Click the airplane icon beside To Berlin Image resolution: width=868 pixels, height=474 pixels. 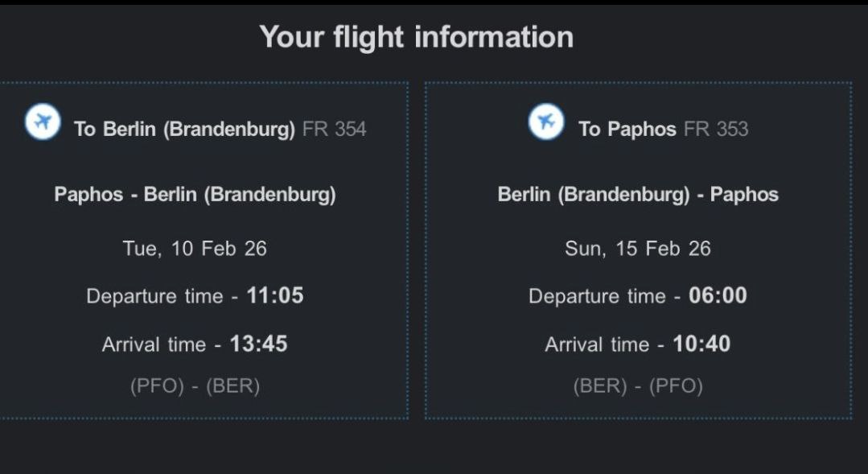(x=43, y=123)
